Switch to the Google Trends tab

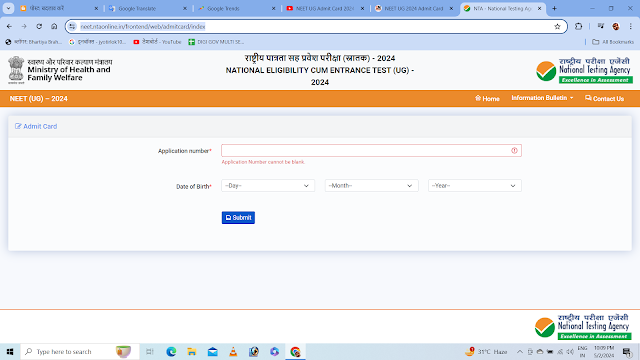coord(235,8)
